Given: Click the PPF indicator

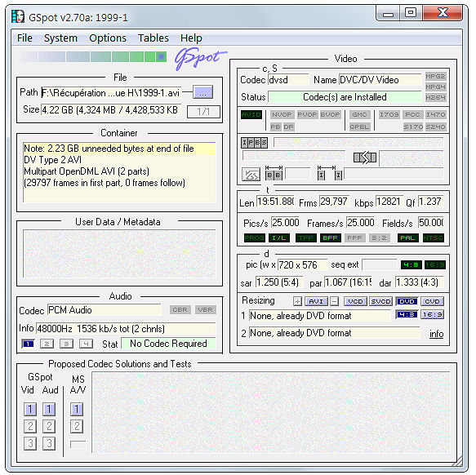Looking at the screenshot, I should point(354,237).
